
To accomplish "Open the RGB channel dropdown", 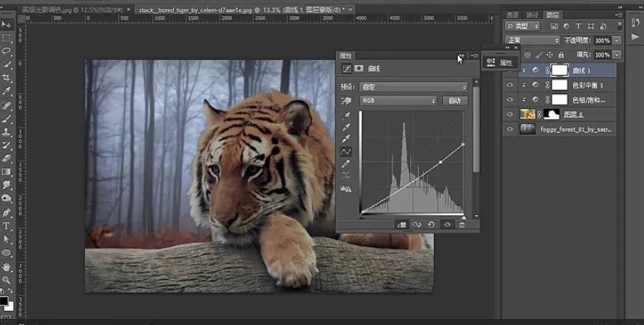I will [x=398, y=100].
